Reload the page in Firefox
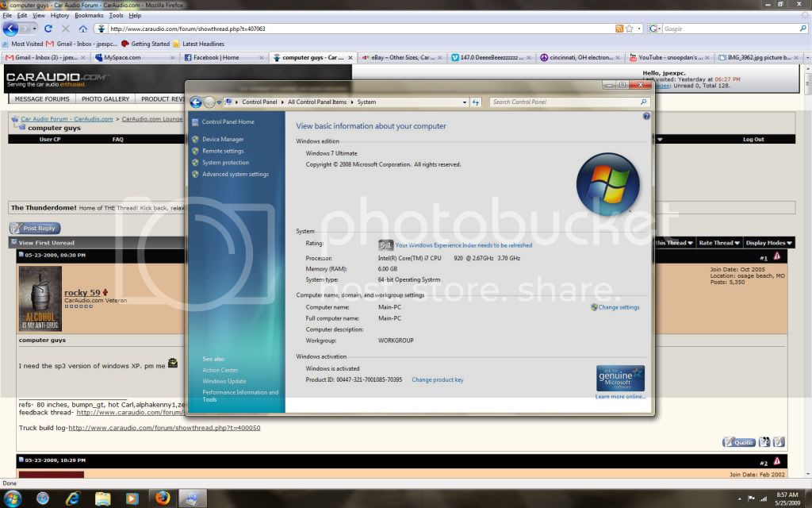 pyautogui.click(x=48, y=29)
